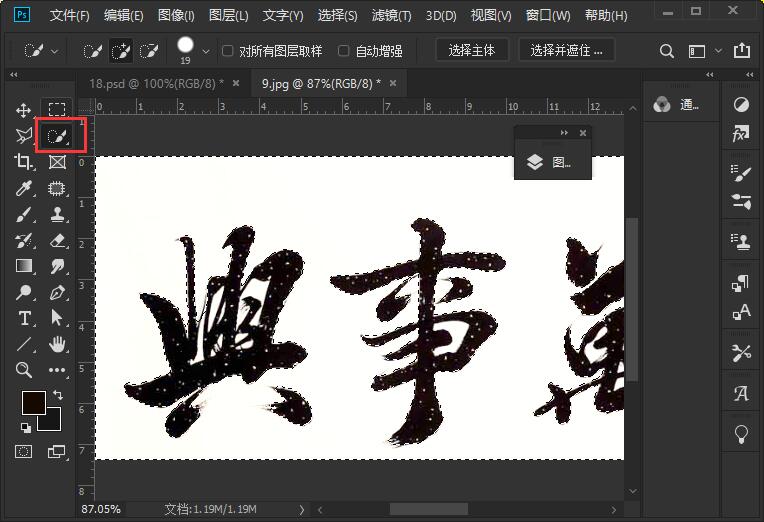
Task: Choose New Selection mode in options bar
Action: point(93,51)
